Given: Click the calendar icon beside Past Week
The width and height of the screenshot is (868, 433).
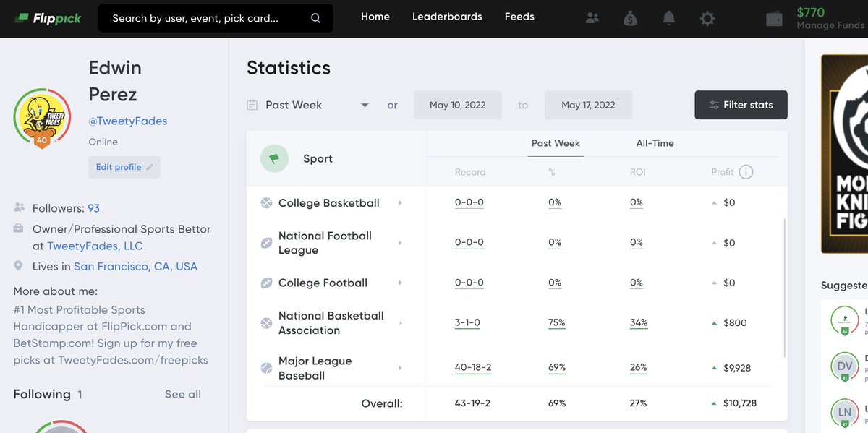Looking at the screenshot, I should tap(252, 105).
